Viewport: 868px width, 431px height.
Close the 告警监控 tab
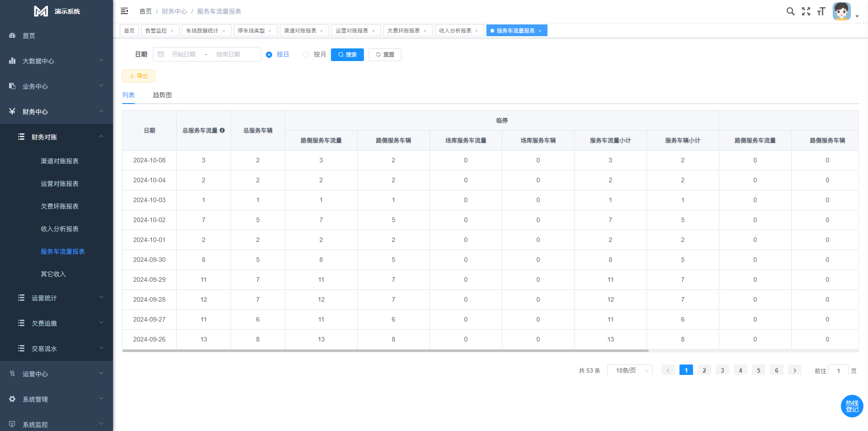(x=172, y=31)
